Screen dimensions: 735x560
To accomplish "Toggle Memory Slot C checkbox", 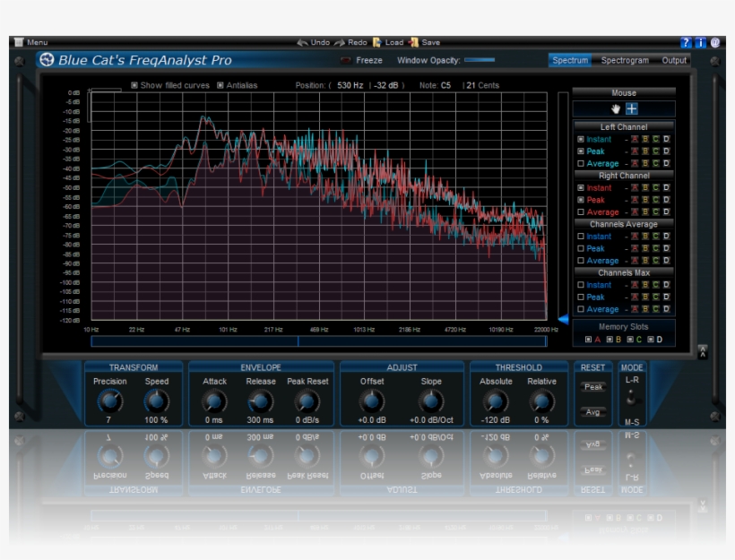I will pos(630,340).
